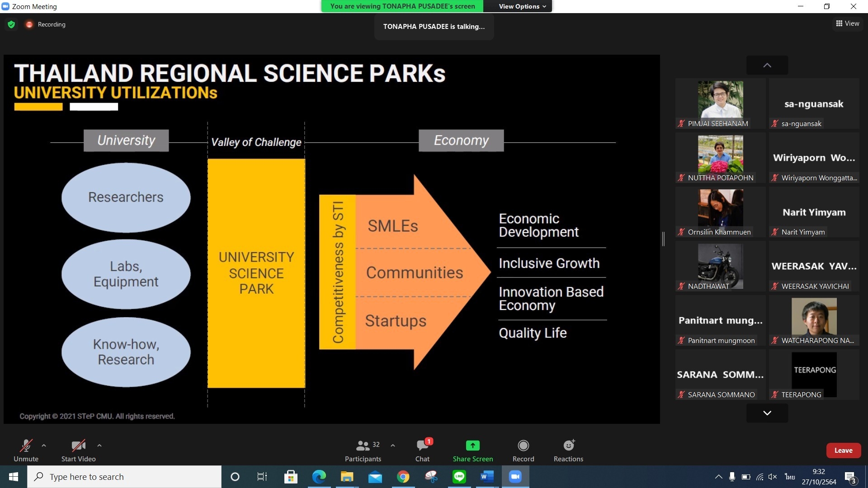Open Cortana circle icon on taskbar

(235, 477)
